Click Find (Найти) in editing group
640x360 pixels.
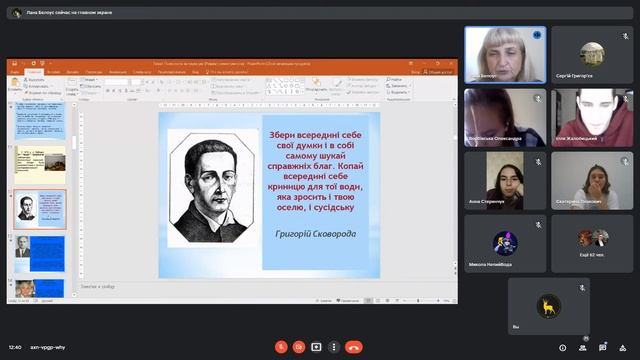(394, 80)
